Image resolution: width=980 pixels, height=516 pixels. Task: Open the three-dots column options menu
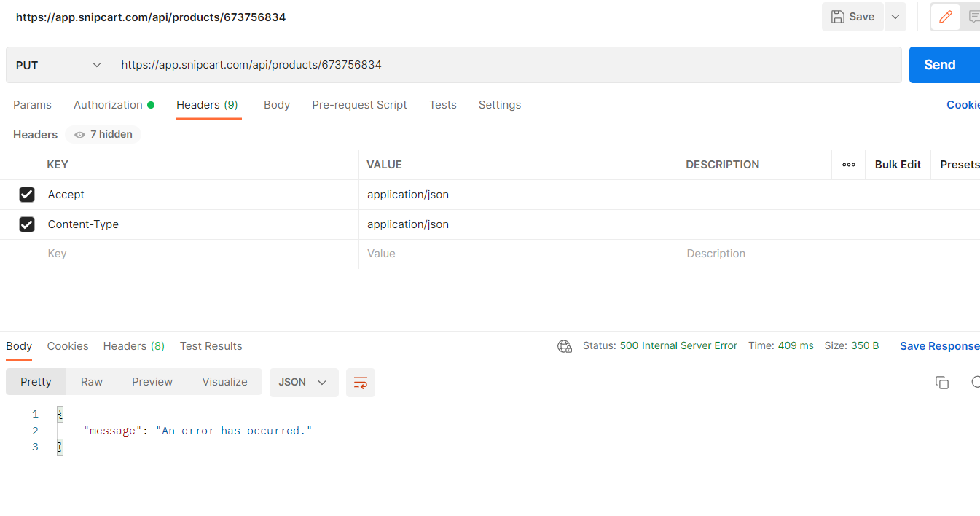[848, 165]
